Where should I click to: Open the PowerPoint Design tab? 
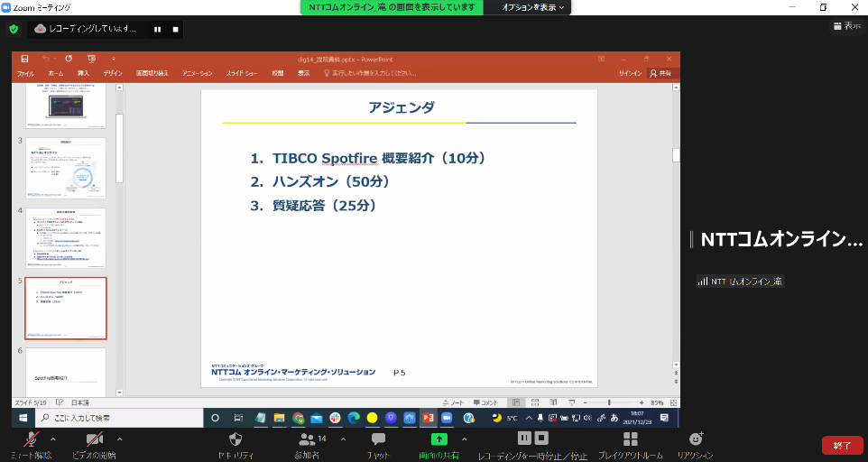point(113,74)
